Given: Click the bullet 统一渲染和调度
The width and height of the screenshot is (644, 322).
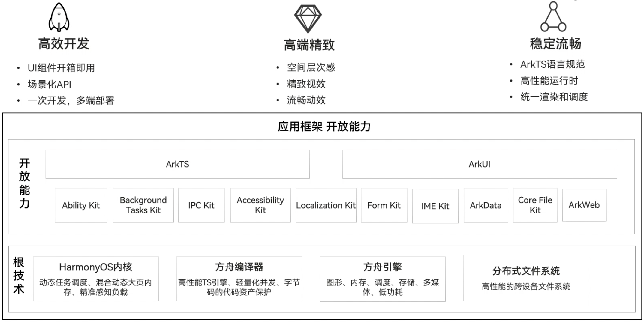Looking at the screenshot, I should tap(554, 97).
